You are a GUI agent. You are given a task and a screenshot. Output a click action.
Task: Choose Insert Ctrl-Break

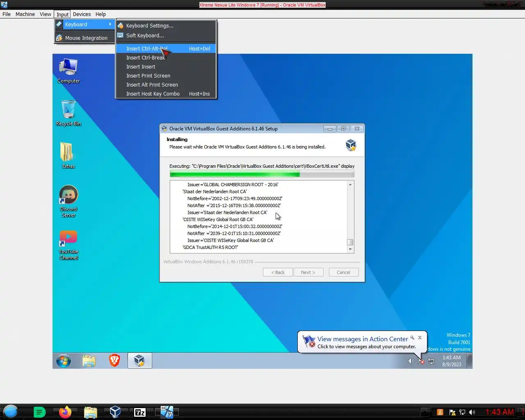click(166, 57)
